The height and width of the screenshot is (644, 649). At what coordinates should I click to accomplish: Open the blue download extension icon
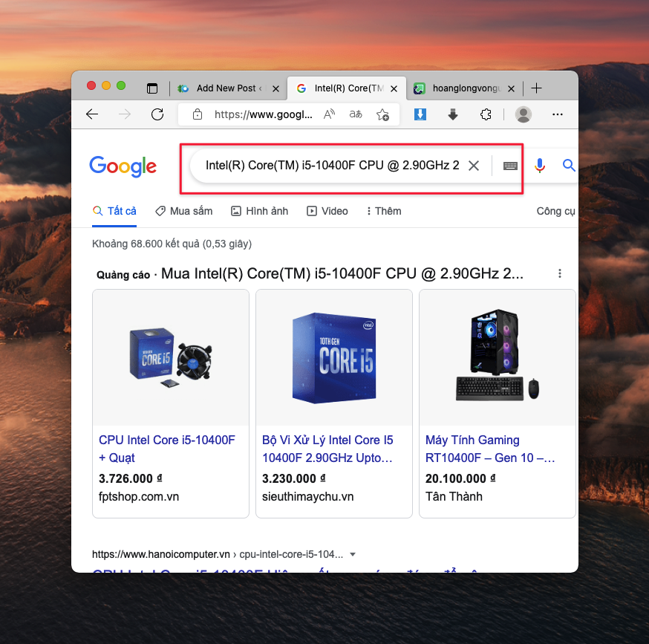pyautogui.click(x=420, y=114)
